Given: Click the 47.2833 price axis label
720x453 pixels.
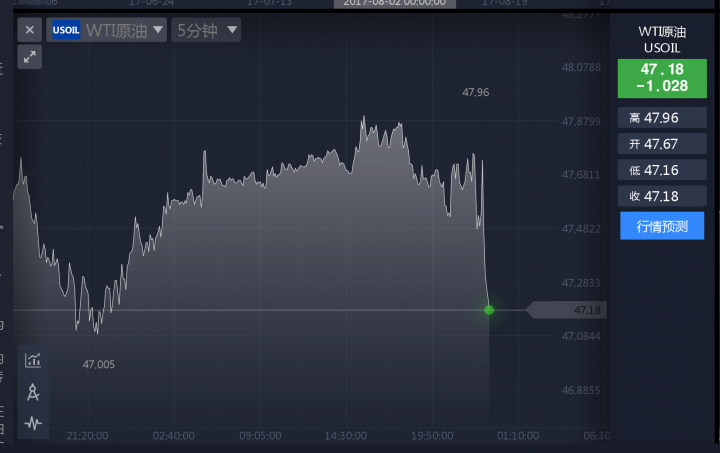Looking at the screenshot, I should (581, 283).
